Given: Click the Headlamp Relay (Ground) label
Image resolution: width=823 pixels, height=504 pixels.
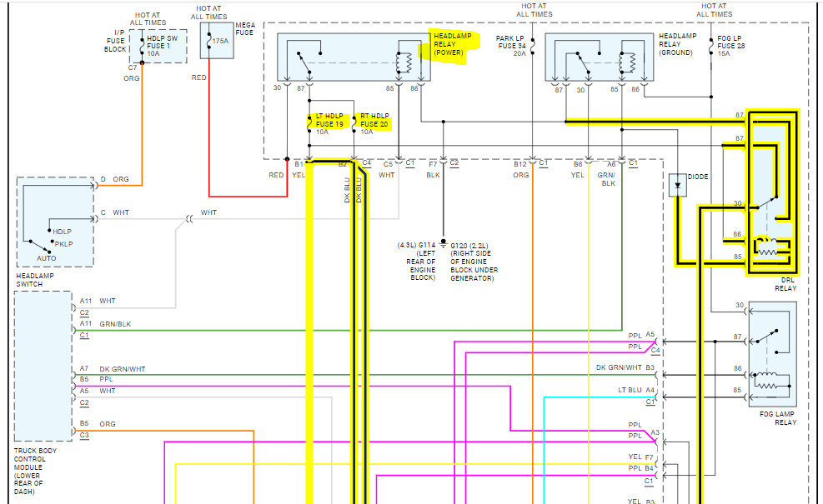Looking at the screenshot, I should (x=678, y=44).
